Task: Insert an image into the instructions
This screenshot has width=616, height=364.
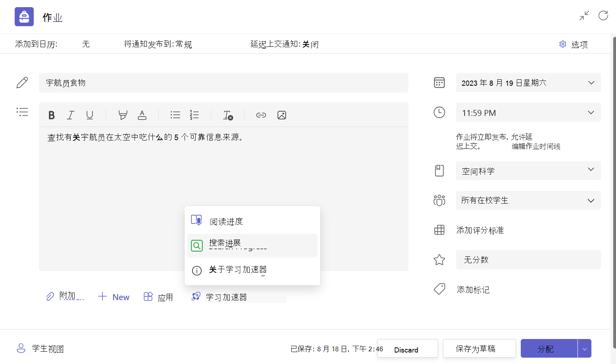Action: coord(282,115)
